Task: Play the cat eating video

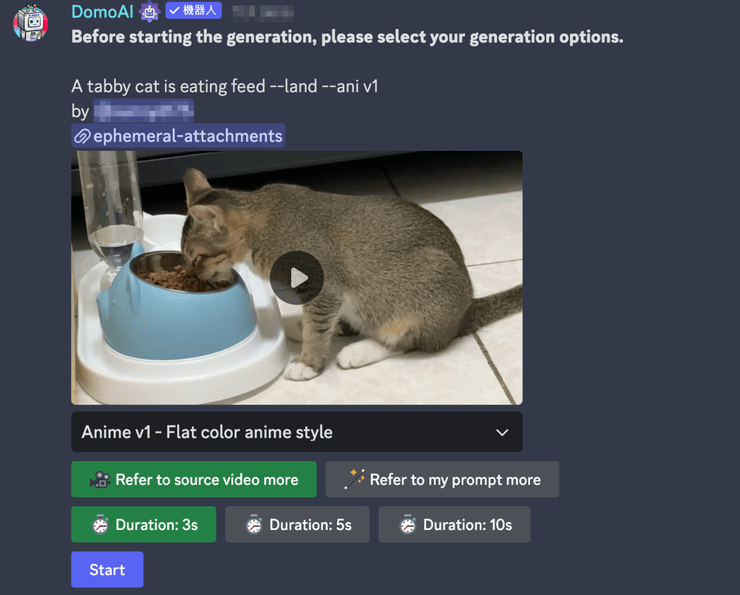Action: [297, 278]
